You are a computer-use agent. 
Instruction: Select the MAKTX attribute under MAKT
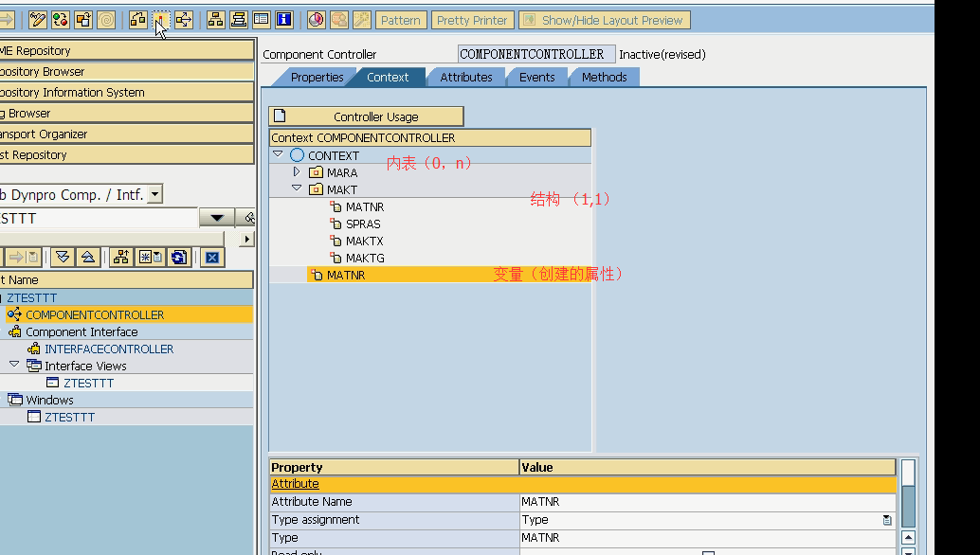pos(364,241)
